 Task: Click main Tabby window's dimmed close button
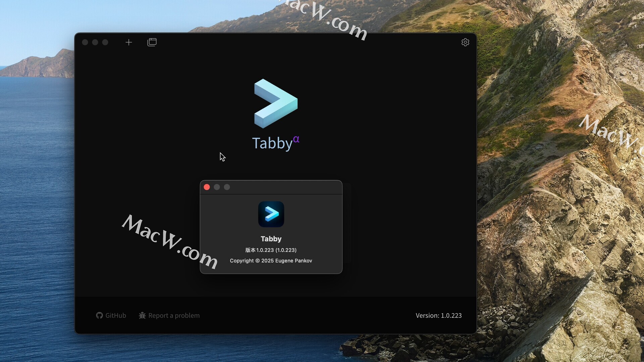(85, 42)
